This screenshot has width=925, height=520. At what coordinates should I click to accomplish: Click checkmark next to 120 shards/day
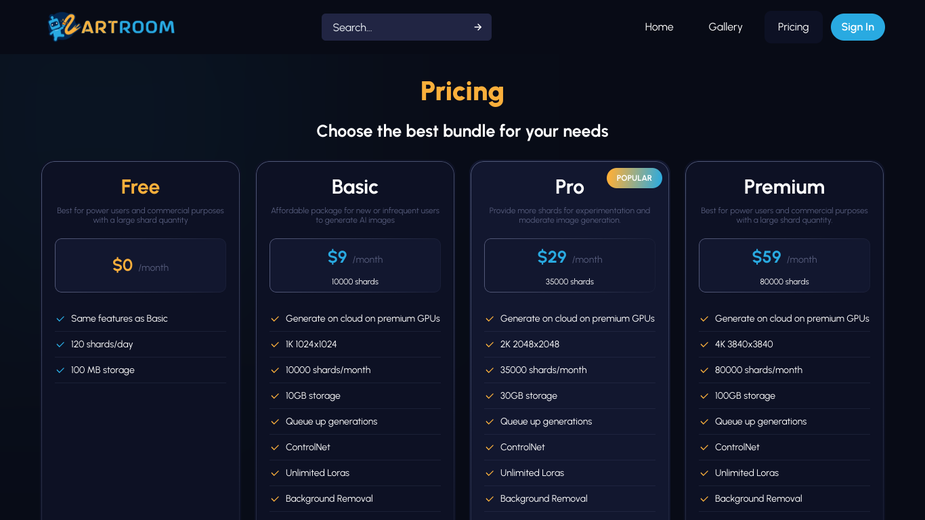coord(60,344)
